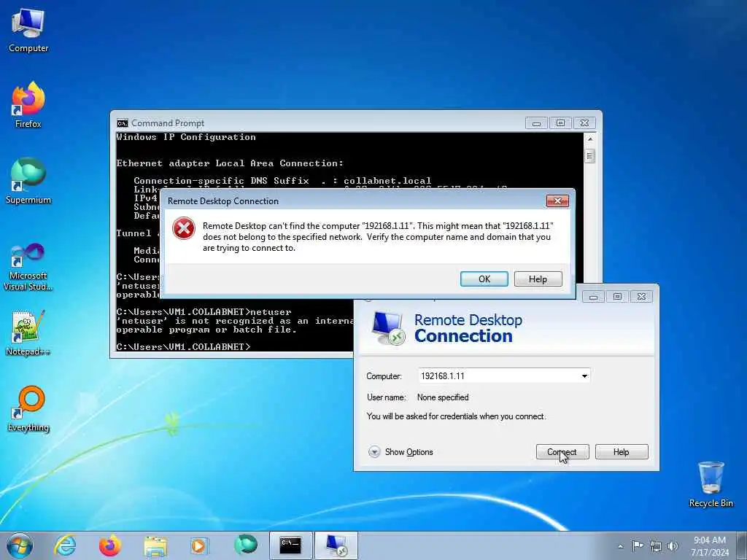Switch to Command Prompt taskbar button

pyautogui.click(x=290, y=545)
